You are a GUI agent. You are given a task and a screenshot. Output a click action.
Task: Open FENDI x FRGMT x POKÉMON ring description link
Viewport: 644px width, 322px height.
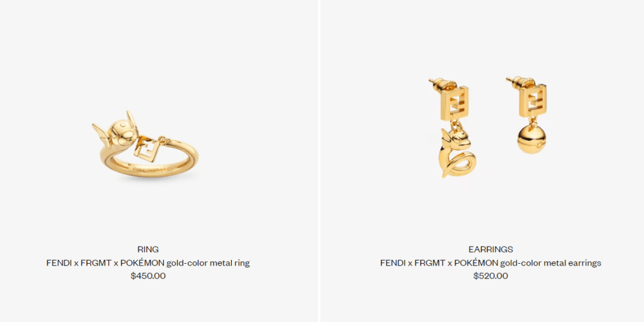coord(148,263)
